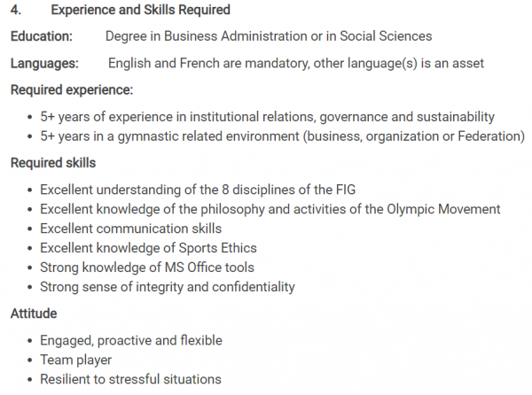Click the Olympic Movement knowledge bullet
Viewport: 532px width, 395px height.
(270, 209)
